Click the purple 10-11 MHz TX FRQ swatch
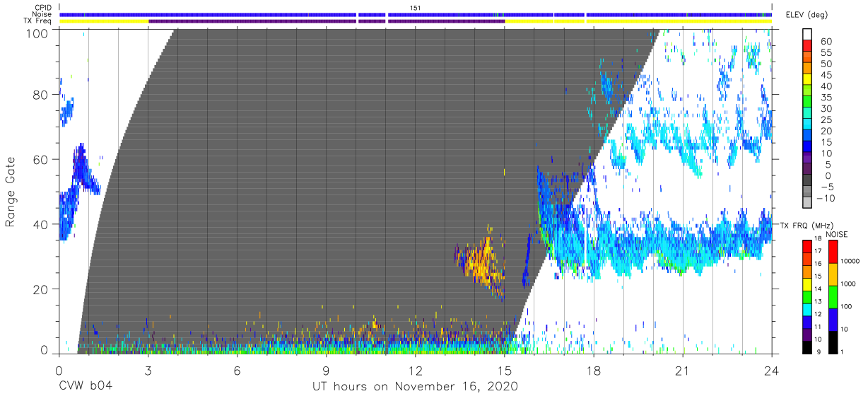Screen dimensions: 868x401 (x=808, y=334)
